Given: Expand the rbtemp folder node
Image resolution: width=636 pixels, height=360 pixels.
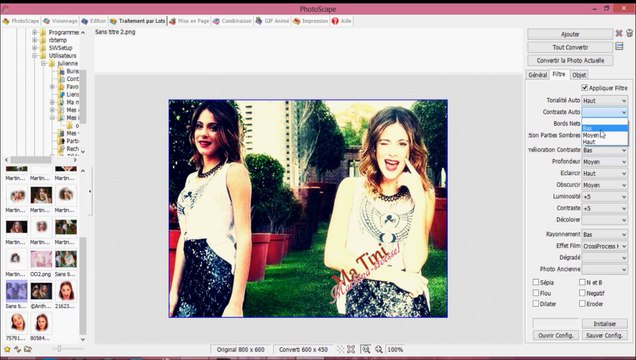Looking at the screenshot, I should click(34, 40).
